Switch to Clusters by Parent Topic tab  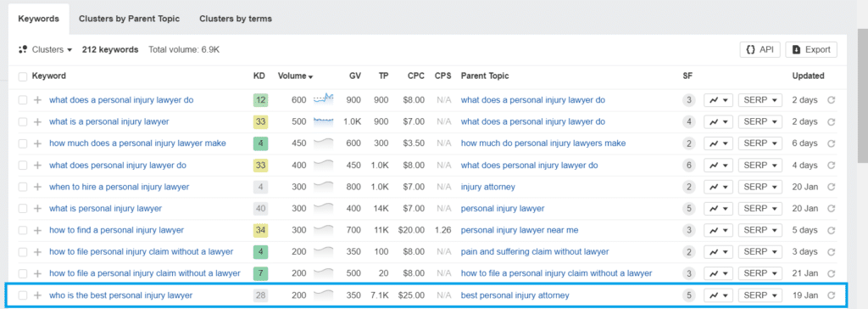tap(129, 19)
